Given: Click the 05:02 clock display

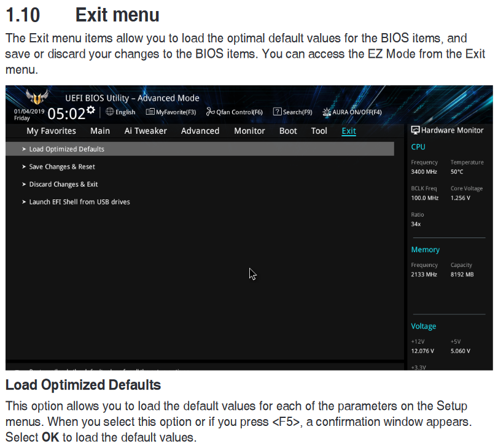Looking at the screenshot, I should click(66, 114).
